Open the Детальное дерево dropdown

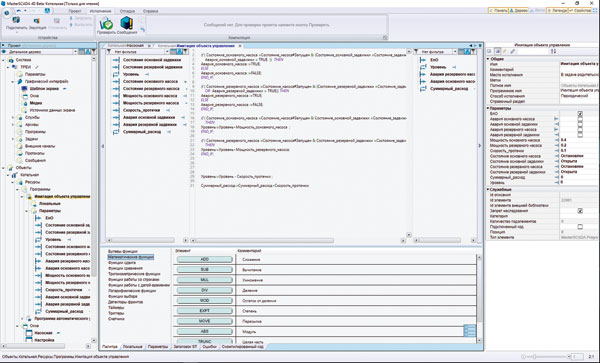[75, 52]
